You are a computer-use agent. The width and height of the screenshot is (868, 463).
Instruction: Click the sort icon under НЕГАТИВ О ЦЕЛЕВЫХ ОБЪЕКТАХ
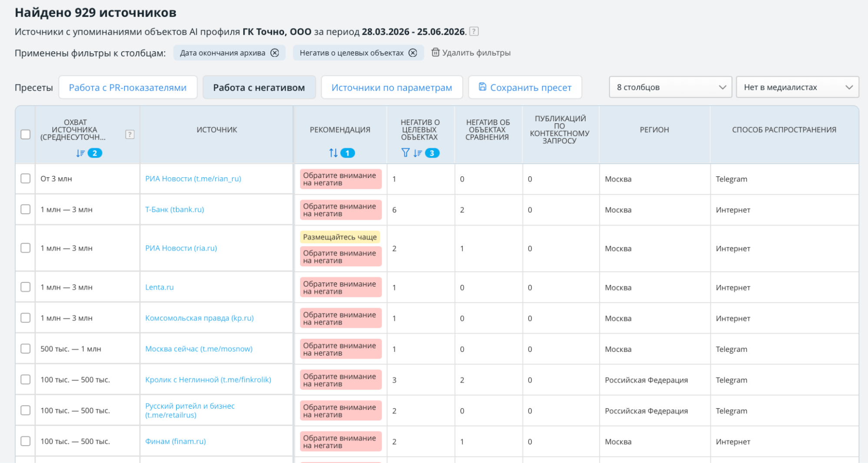click(x=417, y=153)
